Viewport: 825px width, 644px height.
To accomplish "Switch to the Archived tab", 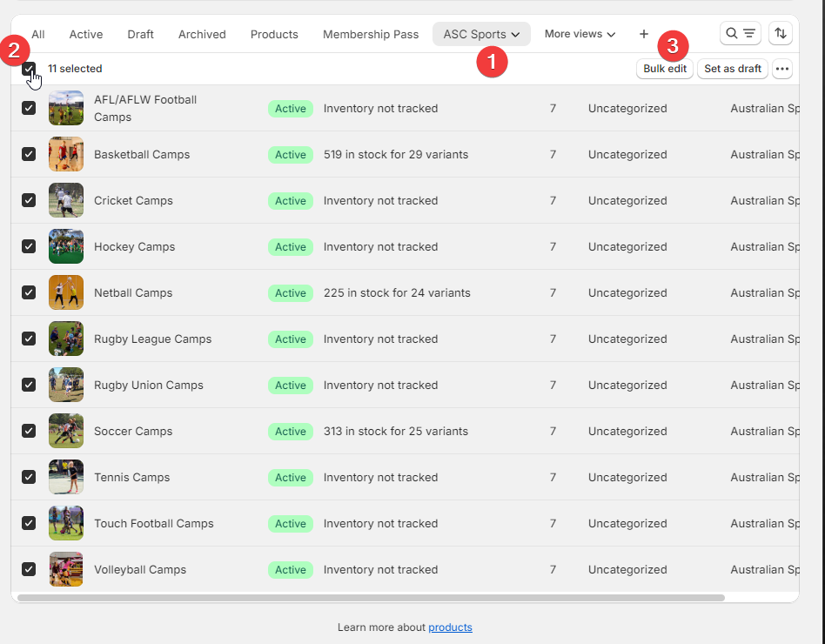I will tap(202, 34).
